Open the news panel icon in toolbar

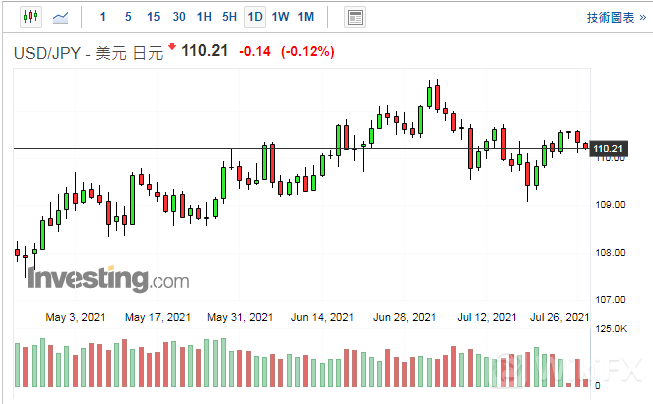click(x=353, y=17)
